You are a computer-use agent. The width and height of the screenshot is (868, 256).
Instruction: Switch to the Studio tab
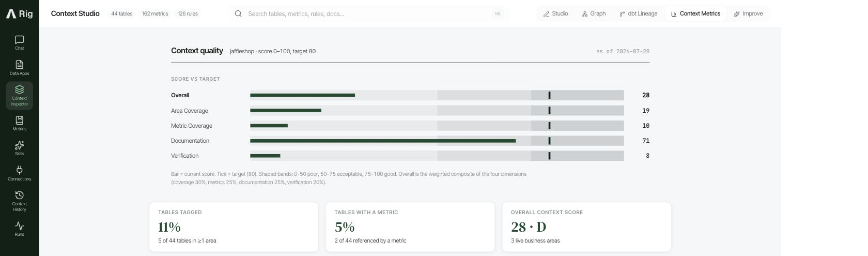555,14
